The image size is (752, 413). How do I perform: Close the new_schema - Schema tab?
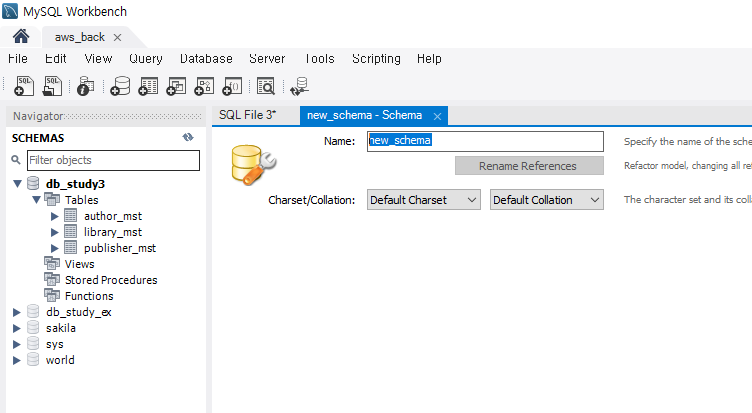pos(437,116)
